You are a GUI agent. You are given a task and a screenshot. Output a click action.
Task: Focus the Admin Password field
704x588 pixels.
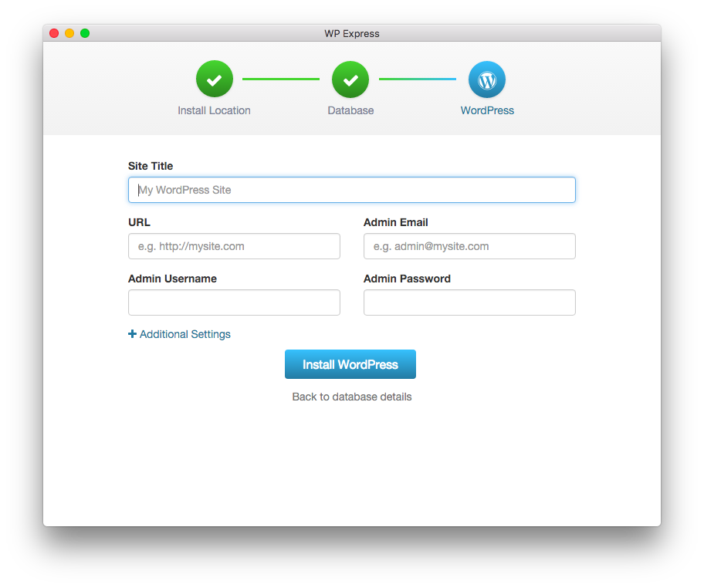tap(469, 302)
